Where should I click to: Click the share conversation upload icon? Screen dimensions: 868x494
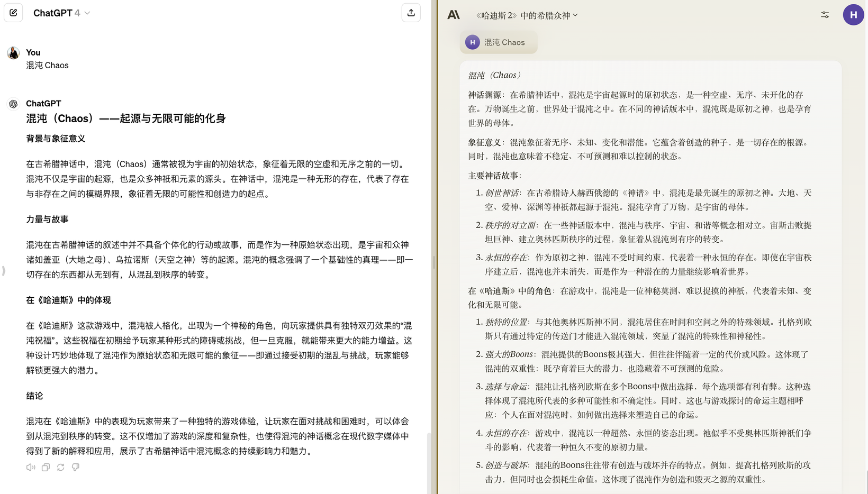point(411,13)
